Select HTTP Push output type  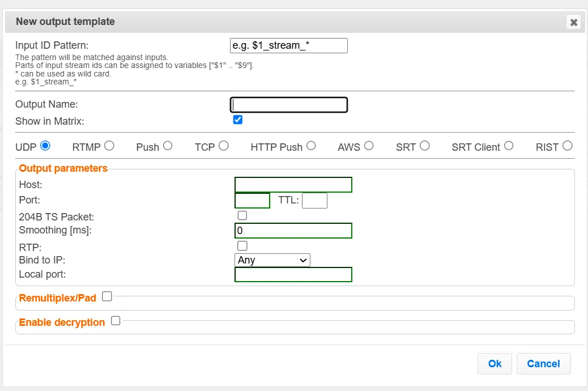(311, 146)
